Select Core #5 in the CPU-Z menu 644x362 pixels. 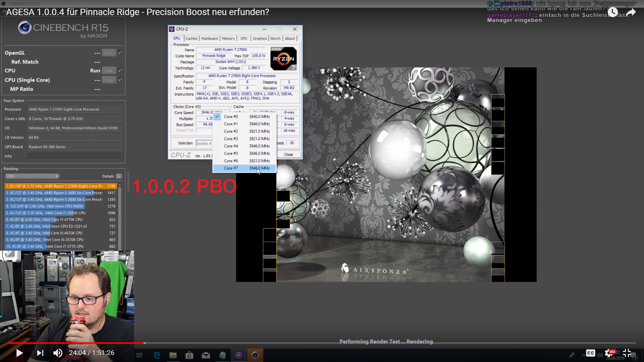(245, 153)
